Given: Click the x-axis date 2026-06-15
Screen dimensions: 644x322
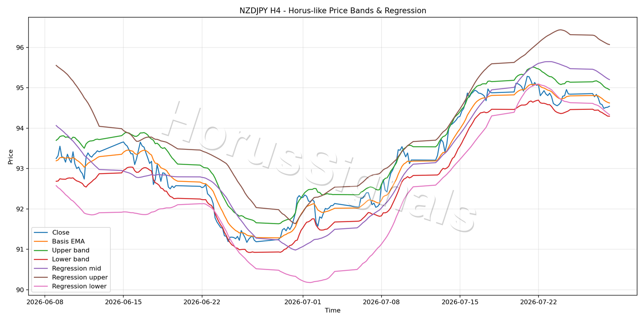Looking at the screenshot, I should coord(123,302).
